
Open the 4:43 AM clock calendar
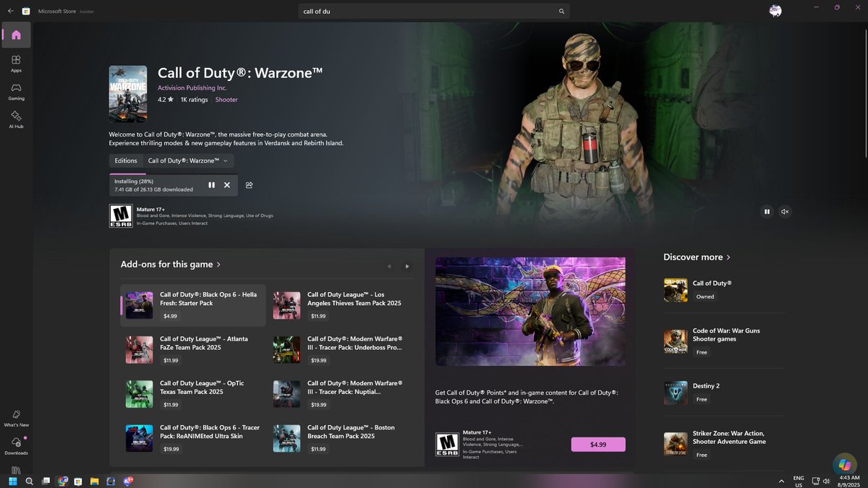[850, 481]
